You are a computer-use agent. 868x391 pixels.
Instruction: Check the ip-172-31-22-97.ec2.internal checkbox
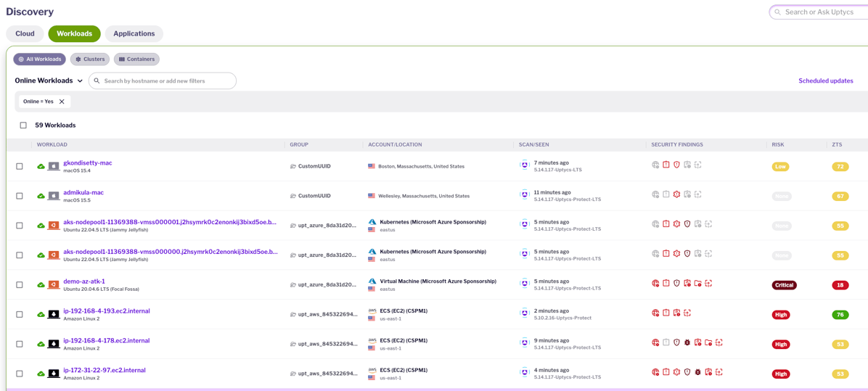[x=20, y=374]
